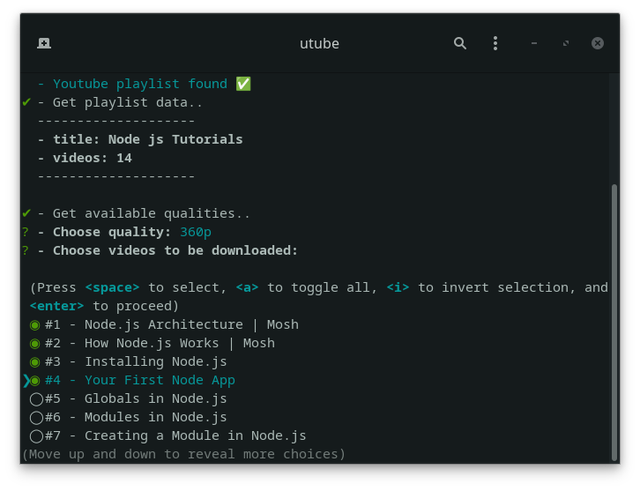The image size is (640, 491).
Task: Open a new terminal tab icon
Action: pyautogui.click(x=44, y=43)
